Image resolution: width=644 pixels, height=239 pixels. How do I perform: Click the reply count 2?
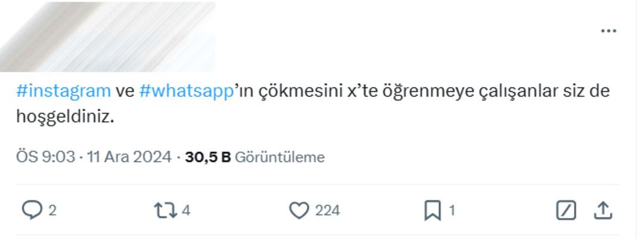tap(52, 210)
